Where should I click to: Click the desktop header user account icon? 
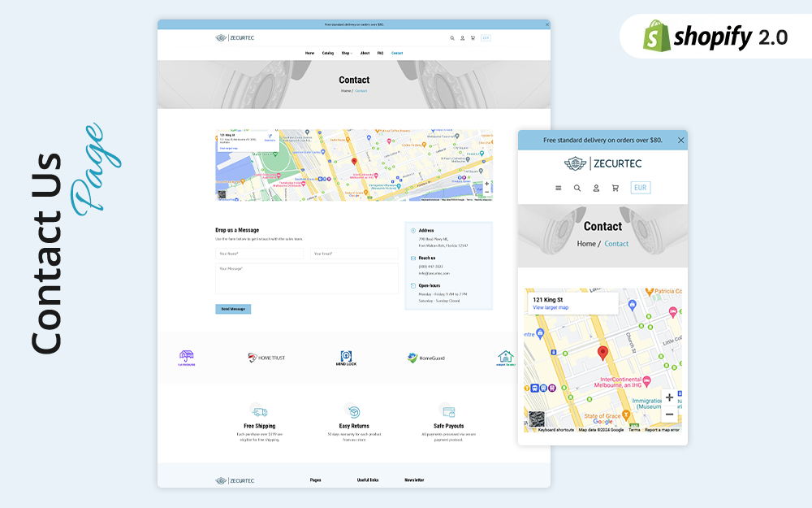click(463, 38)
